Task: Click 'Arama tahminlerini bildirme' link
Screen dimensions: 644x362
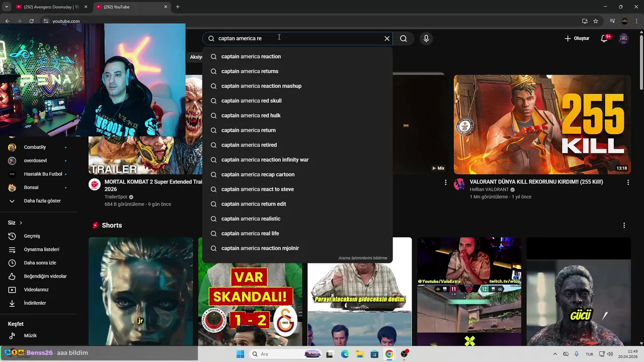Action: pyautogui.click(x=363, y=258)
